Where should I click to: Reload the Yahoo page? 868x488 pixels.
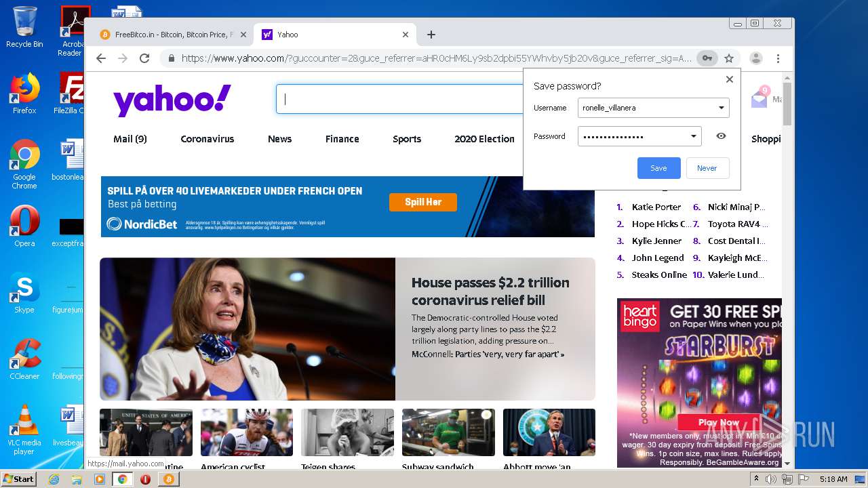[x=144, y=58]
